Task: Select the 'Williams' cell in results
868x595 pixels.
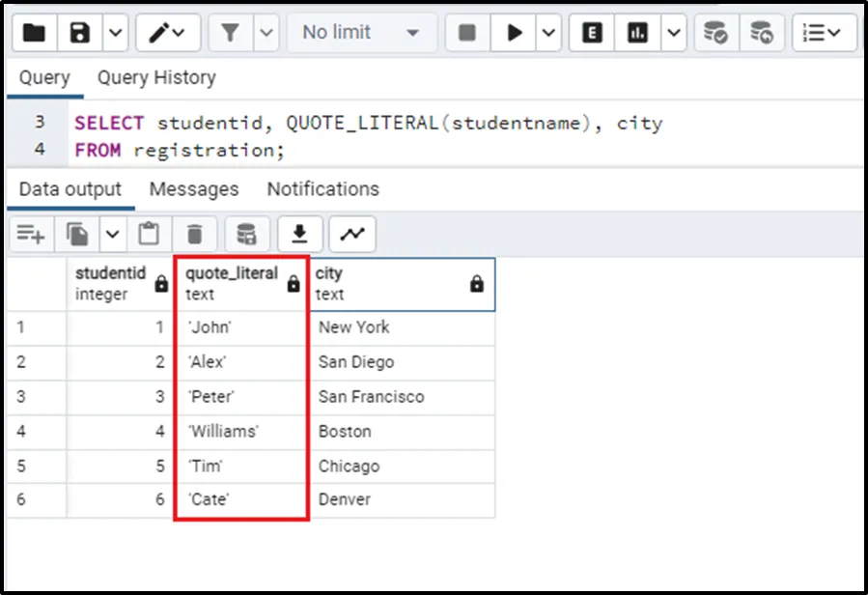Action: (x=224, y=431)
